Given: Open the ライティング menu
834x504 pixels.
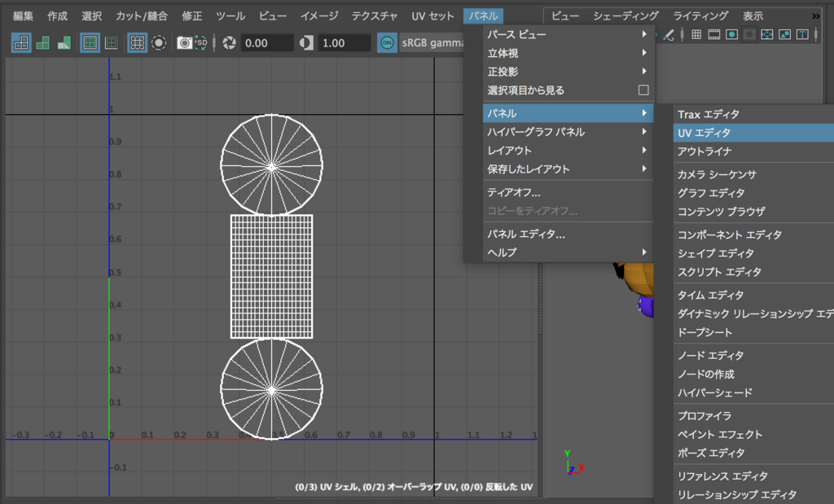Looking at the screenshot, I should [x=700, y=16].
